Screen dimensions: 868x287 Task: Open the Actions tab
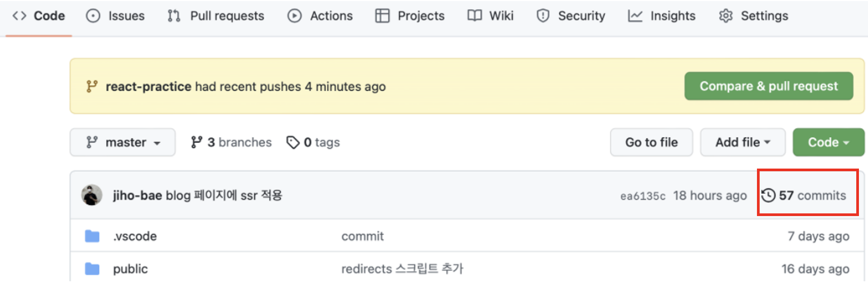[x=320, y=16]
